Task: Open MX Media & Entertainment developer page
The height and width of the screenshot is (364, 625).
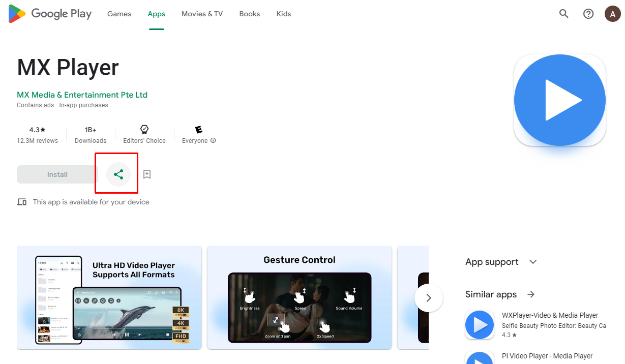Action: click(82, 95)
